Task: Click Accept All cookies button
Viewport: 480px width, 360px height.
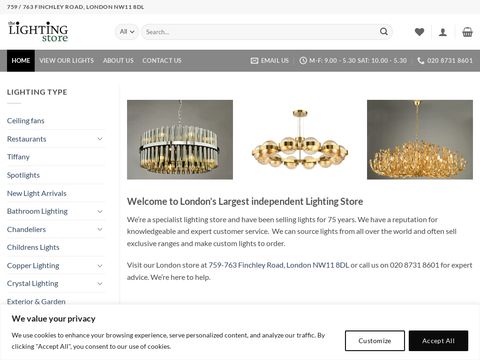Action: pos(438,341)
